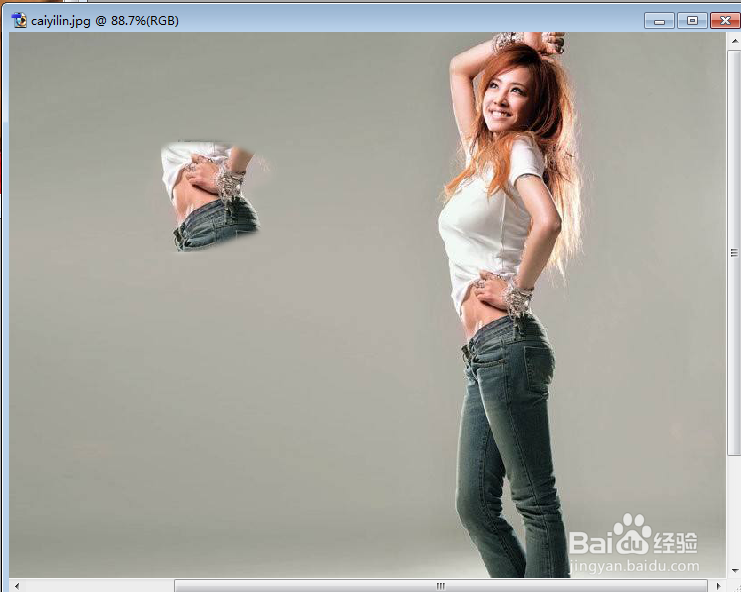741x592 pixels.
Task: Minimize the caiyilin.jpg document window
Action: click(x=659, y=21)
